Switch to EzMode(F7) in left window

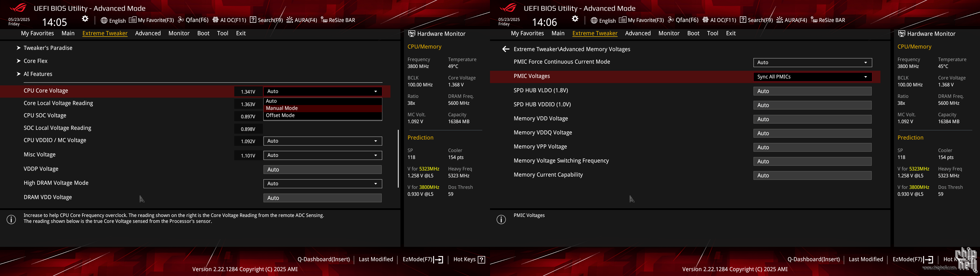tap(423, 260)
